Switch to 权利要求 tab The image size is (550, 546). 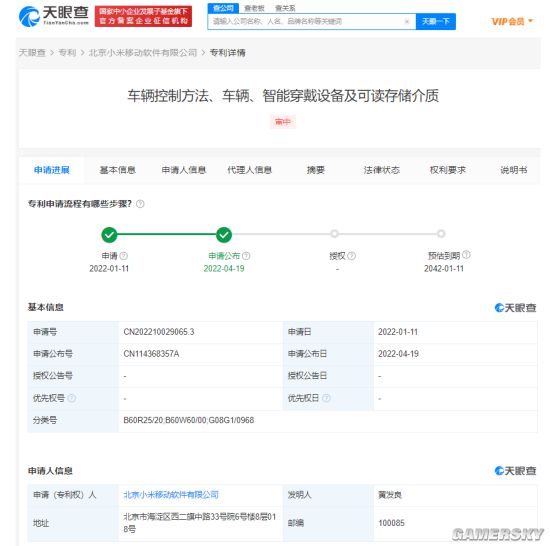coord(448,170)
